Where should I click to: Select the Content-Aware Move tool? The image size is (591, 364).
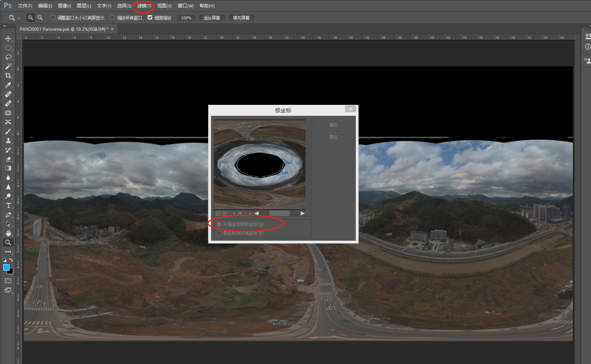(8, 122)
